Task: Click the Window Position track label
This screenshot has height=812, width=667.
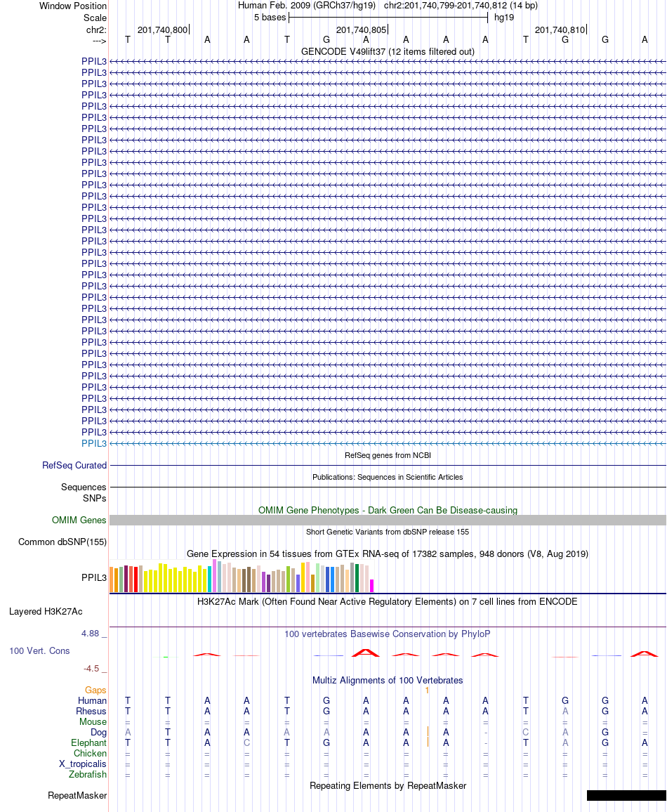Action: [73, 6]
